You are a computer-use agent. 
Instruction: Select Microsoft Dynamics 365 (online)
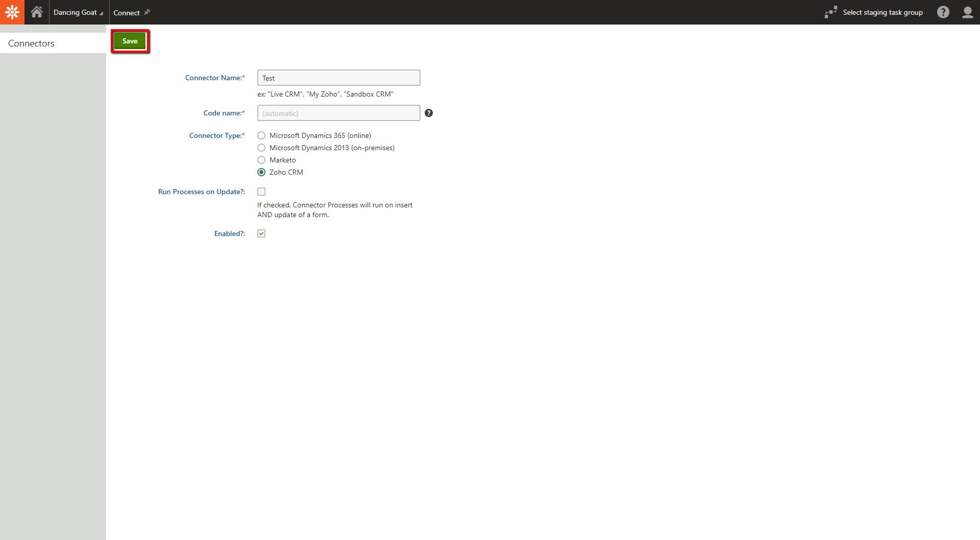[x=261, y=135]
